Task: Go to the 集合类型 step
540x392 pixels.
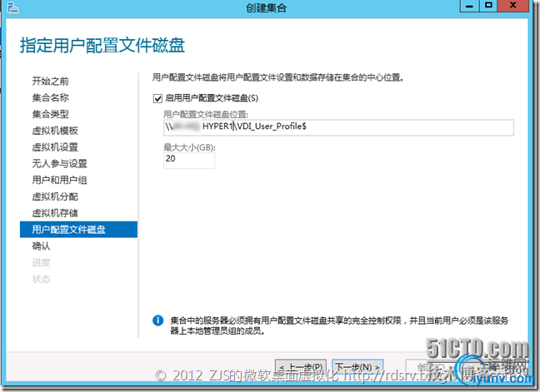Action: 50,114
